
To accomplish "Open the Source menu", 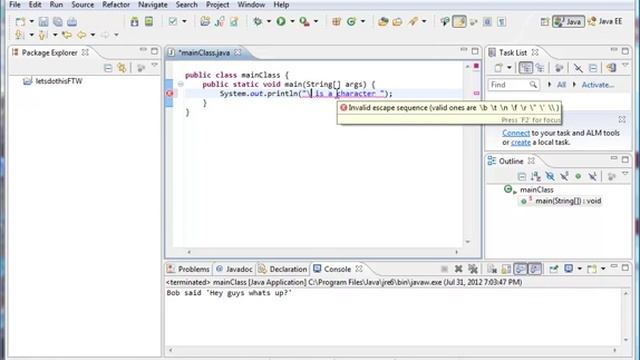I will [82, 5].
